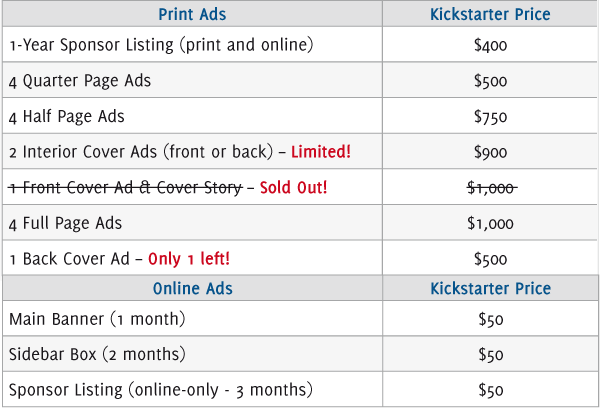
Task: Click the struck-through Front Cover Ad text
Action: (126, 187)
